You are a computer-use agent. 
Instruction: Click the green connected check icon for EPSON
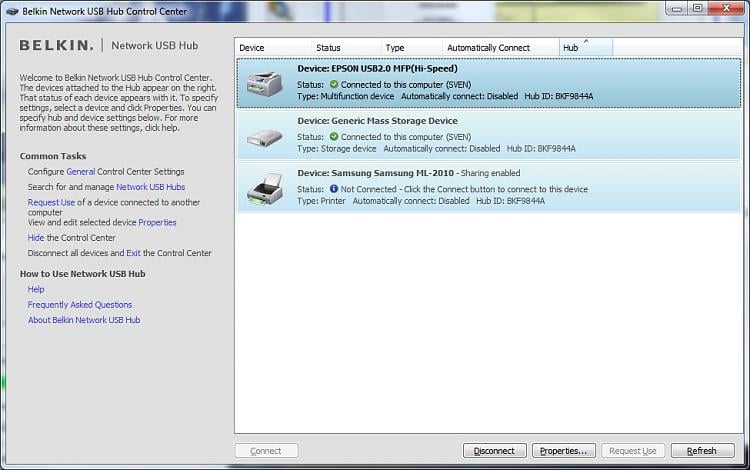[x=334, y=84]
